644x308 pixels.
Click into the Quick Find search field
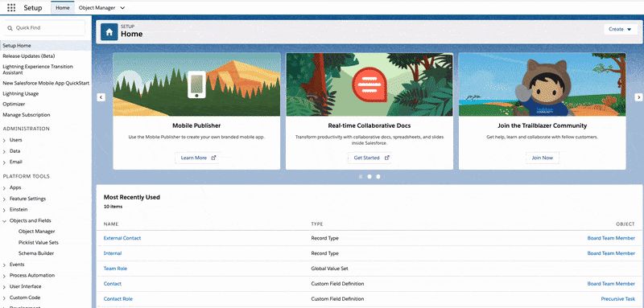pos(44,28)
